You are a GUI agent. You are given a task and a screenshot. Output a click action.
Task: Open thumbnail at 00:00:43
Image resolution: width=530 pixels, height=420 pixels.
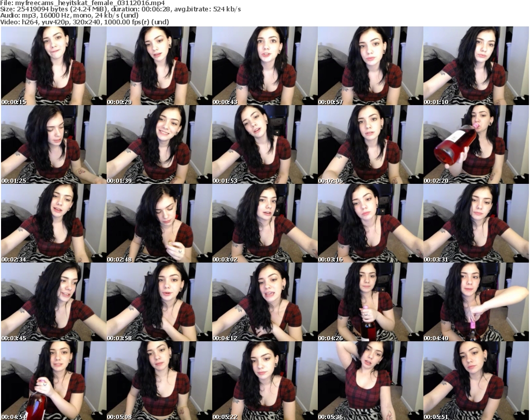coord(264,66)
